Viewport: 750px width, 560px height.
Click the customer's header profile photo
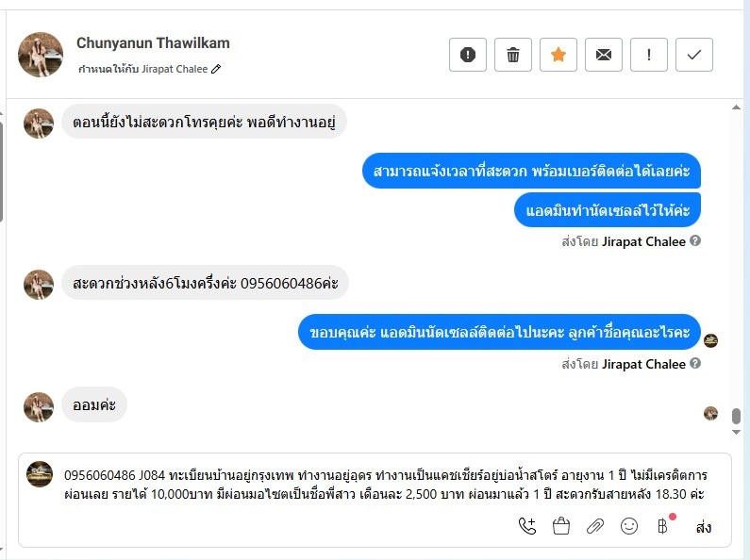[x=41, y=55]
